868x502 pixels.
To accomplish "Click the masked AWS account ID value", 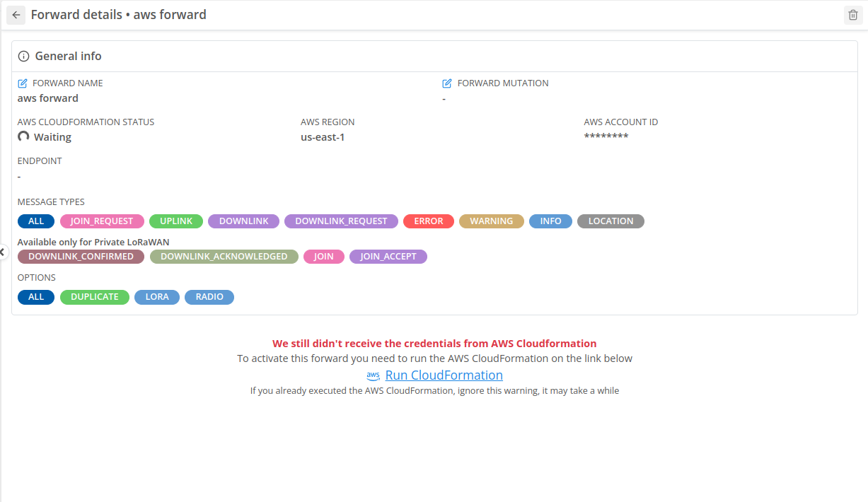I will 606,136.
